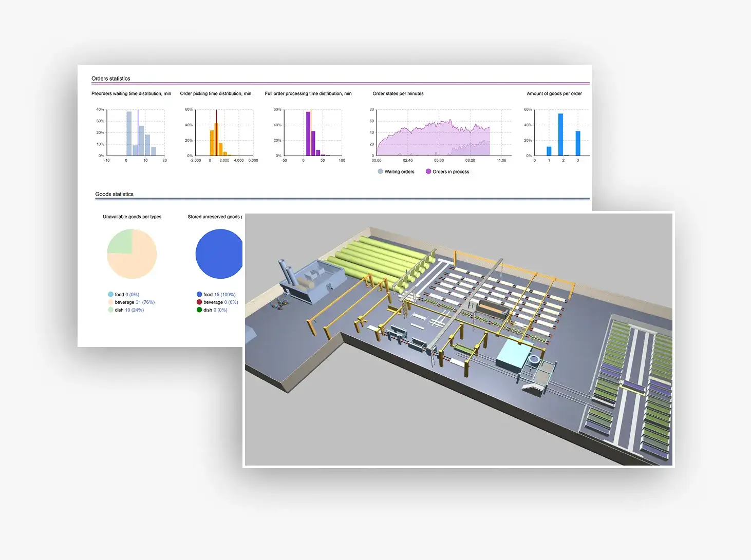
Task: Click the Waiting orders legend marker
Action: click(x=380, y=171)
